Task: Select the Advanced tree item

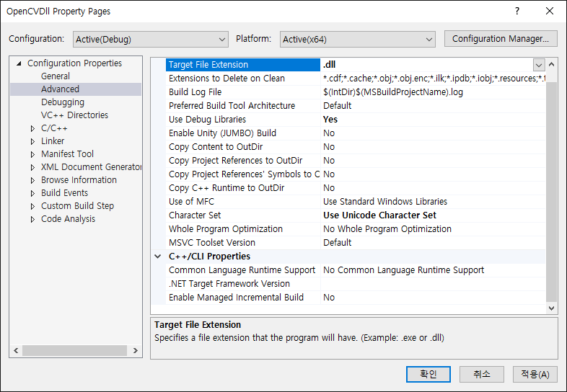Action: point(60,89)
